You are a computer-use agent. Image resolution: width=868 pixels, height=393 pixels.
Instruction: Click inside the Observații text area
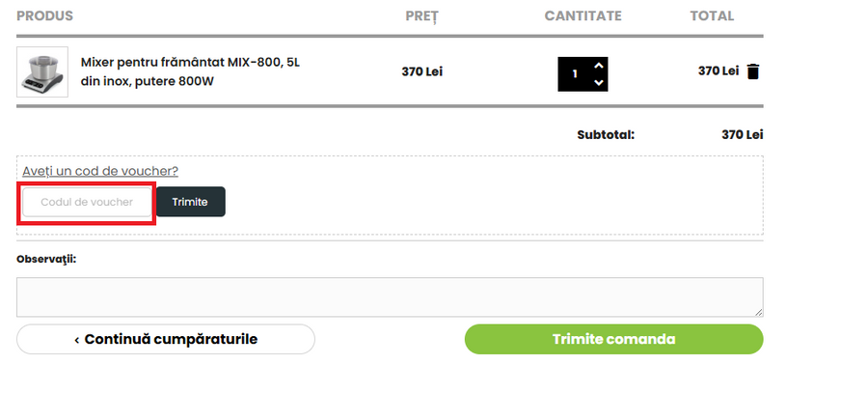point(389,296)
